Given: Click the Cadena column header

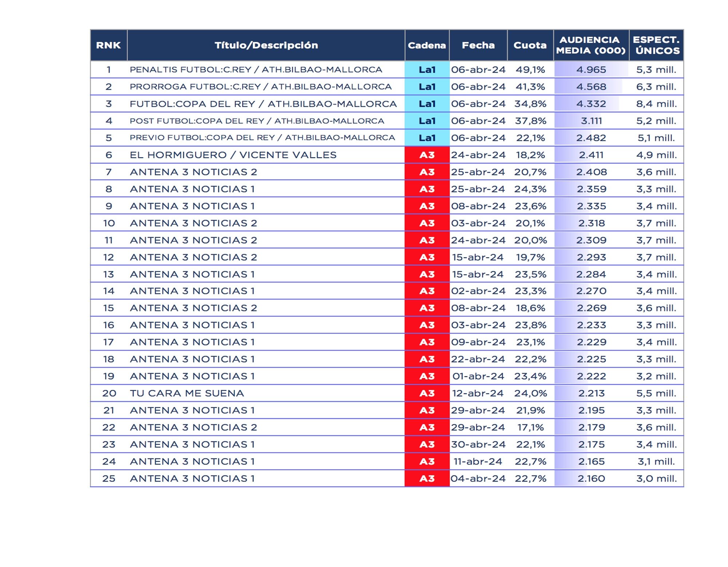Looking at the screenshot, I should pos(427,45).
